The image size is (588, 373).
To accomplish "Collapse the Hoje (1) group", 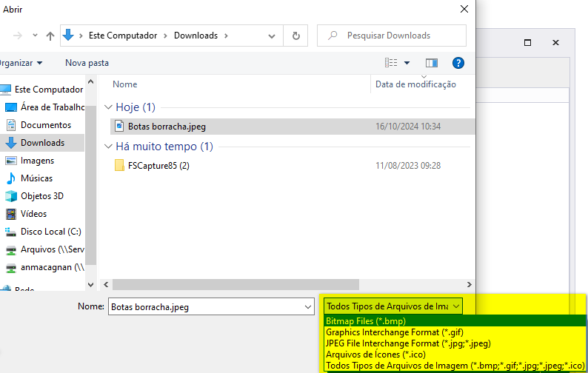I will click(x=108, y=107).
